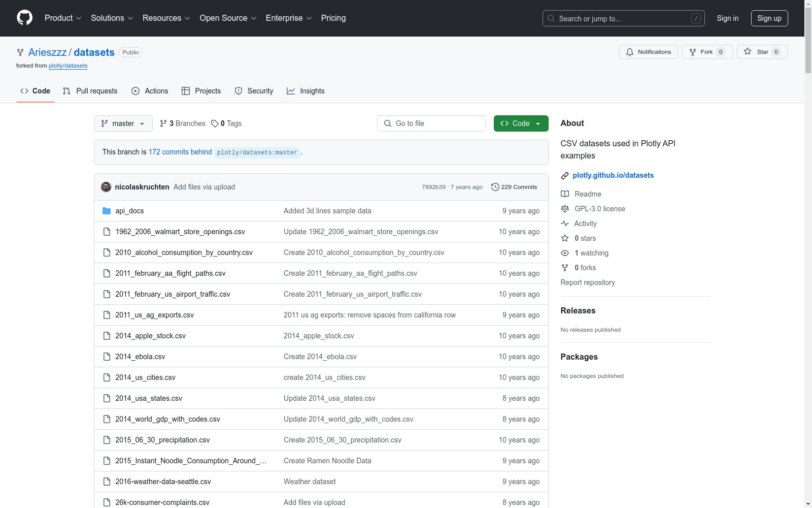View 229 Commits history
The image size is (812, 508).
[514, 187]
